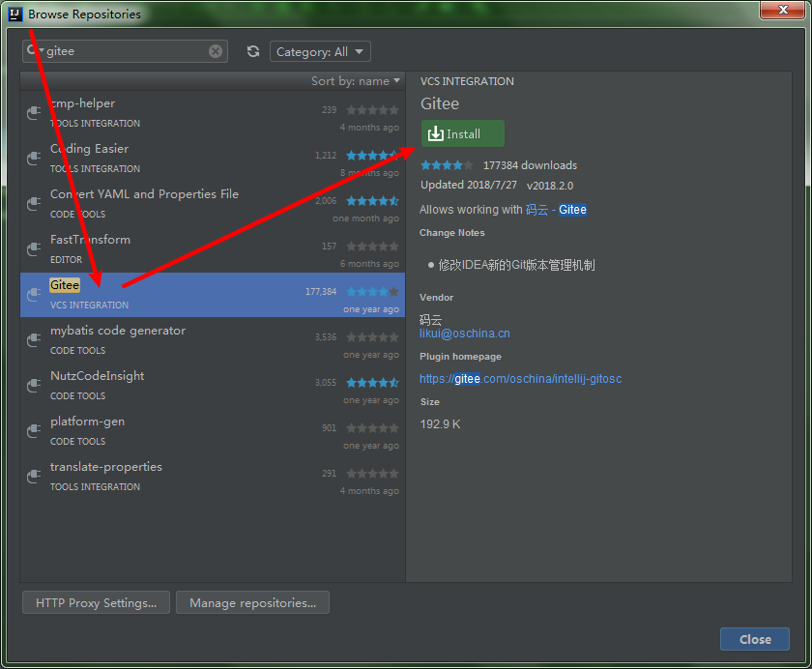This screenshot has width=812, height=669.
Task: Open the 码云 - Gitee link
Action: pos(556,210)
